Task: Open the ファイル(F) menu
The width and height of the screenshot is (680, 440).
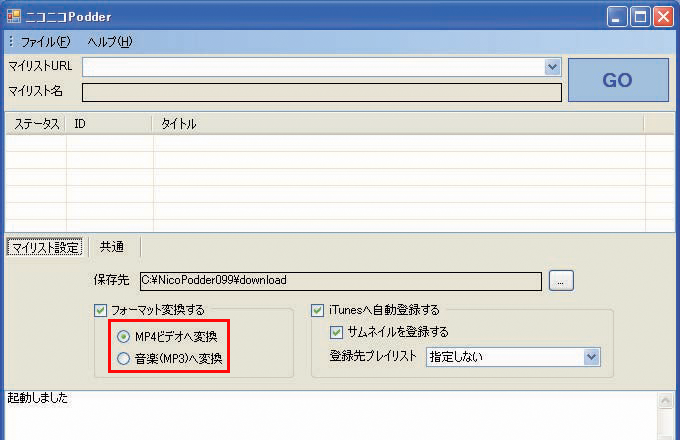Action: (x=45, y=42)
